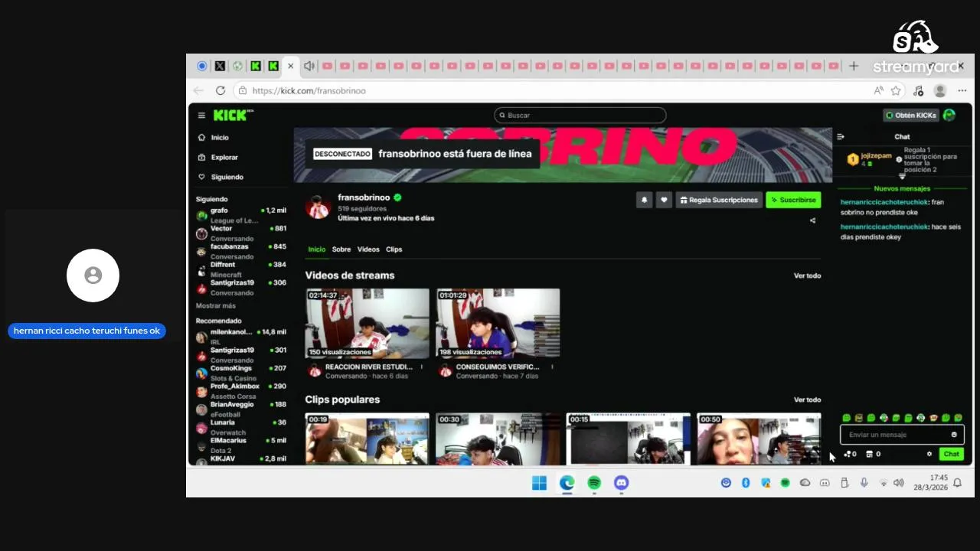980x551 pixels.
Task: Switch to the Videos tab
Action: (368, 249)
